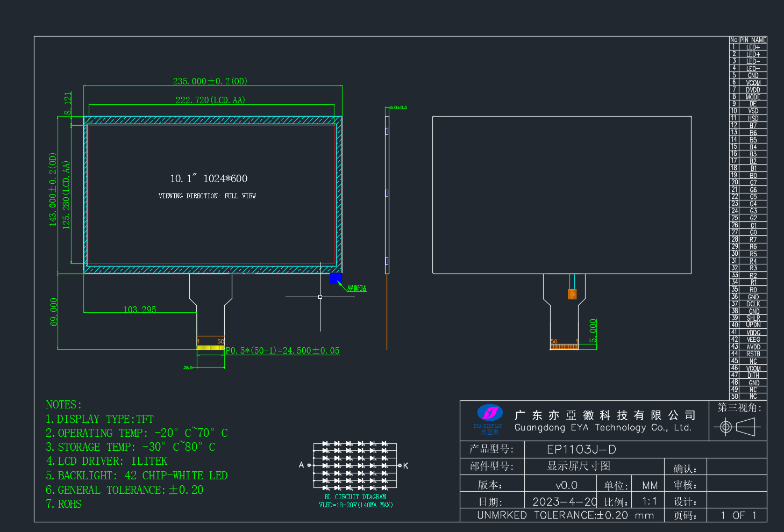Select the 235.000±0.2(OD) width dimension

210,81
